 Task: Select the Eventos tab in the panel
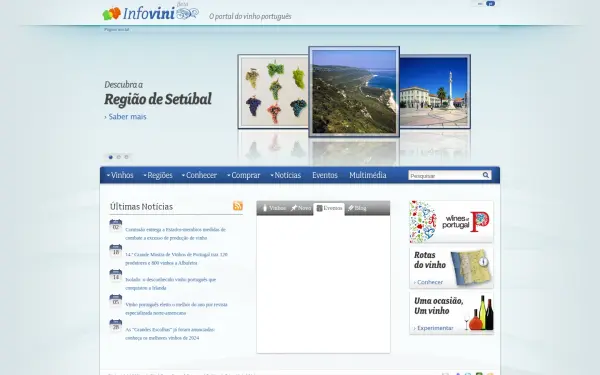pyautogui.click(x=329, y=209)
